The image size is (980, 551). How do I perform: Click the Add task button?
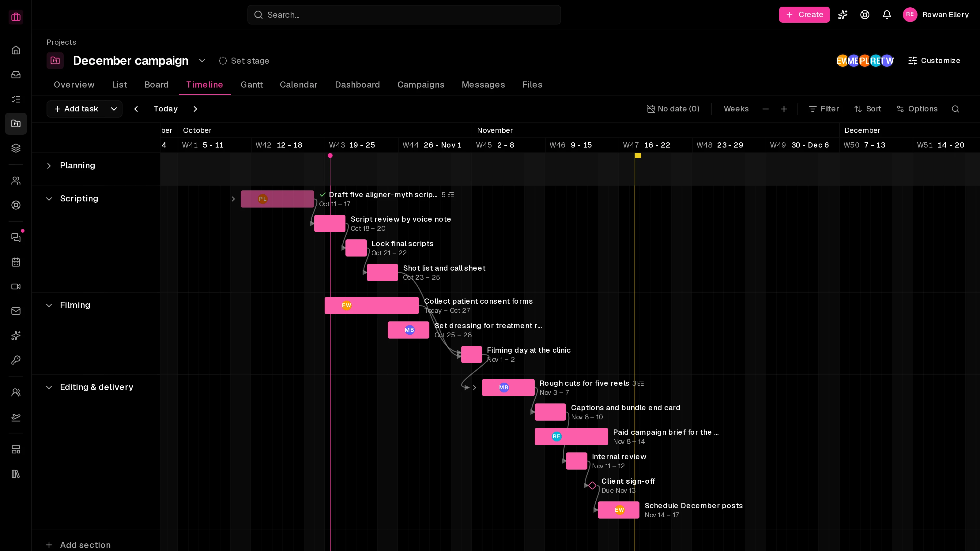[x=76, y=109]
